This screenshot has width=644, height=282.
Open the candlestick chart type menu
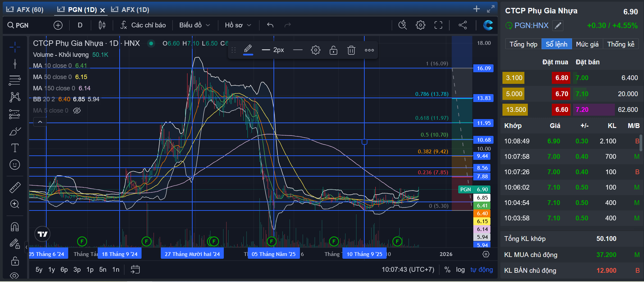(x=102, y=25)
